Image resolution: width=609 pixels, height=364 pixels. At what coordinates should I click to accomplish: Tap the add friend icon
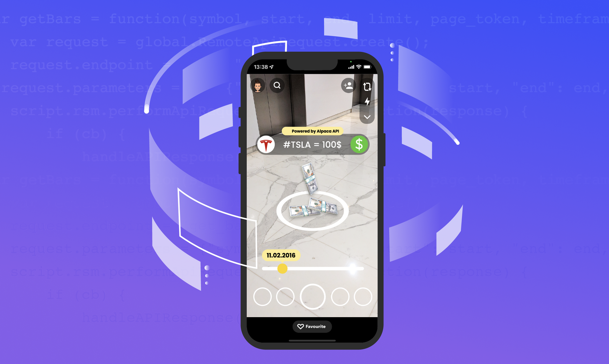pyautogui.click(x=347, y=85)
